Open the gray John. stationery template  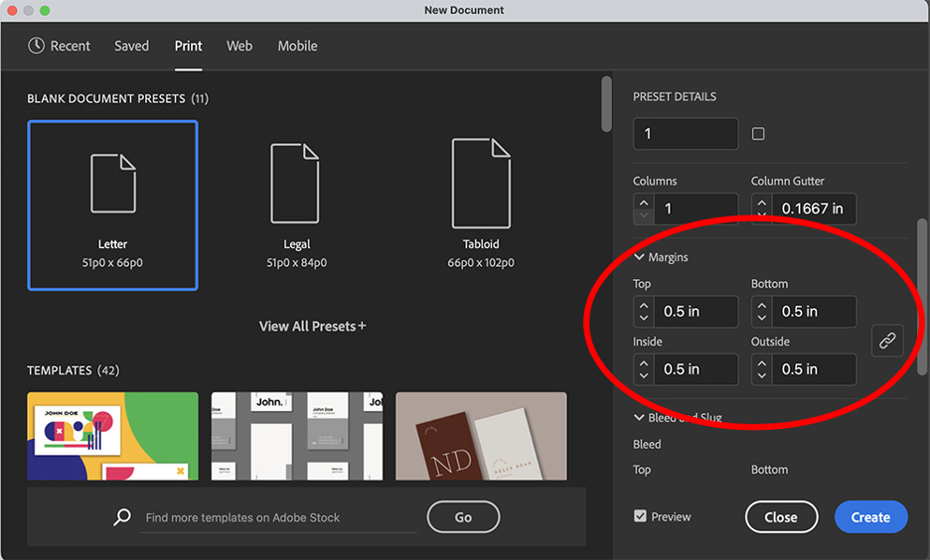pos(296,436)
